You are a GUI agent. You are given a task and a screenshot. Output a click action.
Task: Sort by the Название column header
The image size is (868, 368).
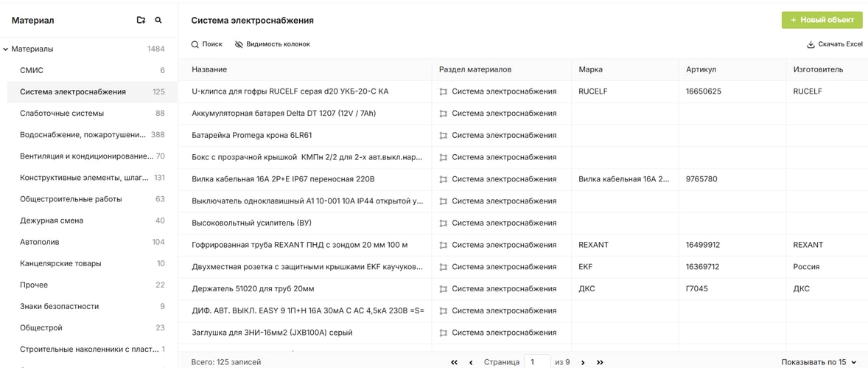pyautogui.click(x=209, y=70)
